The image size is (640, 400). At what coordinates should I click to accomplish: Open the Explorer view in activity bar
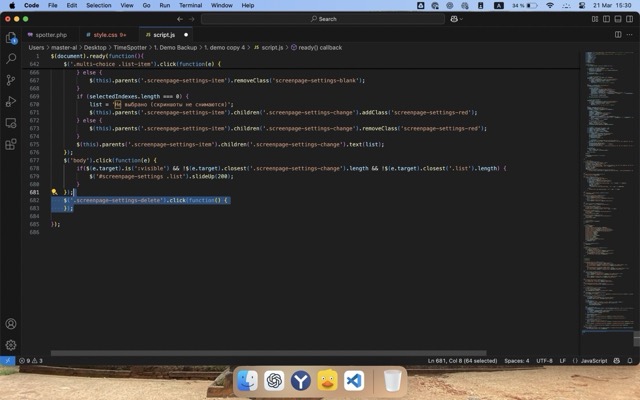coord(11,38)
